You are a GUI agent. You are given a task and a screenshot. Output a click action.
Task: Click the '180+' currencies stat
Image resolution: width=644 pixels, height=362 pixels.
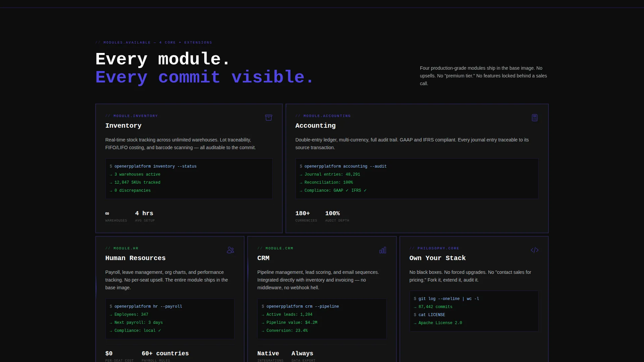(306, 216)
